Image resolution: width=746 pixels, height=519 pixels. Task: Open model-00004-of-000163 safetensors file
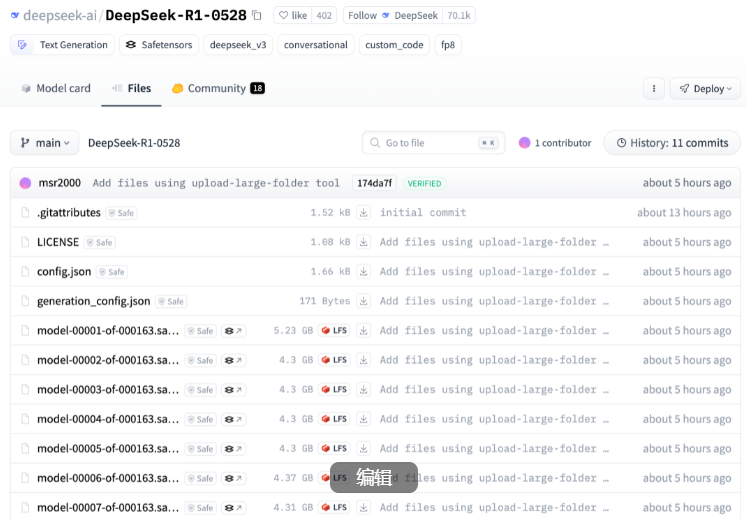[x=108, y=419]
